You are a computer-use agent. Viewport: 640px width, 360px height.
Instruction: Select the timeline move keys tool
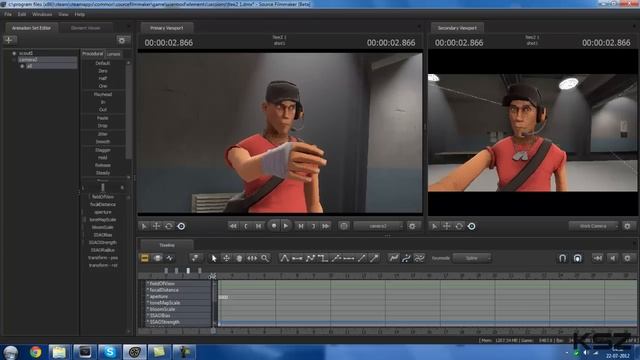point(226,258)
